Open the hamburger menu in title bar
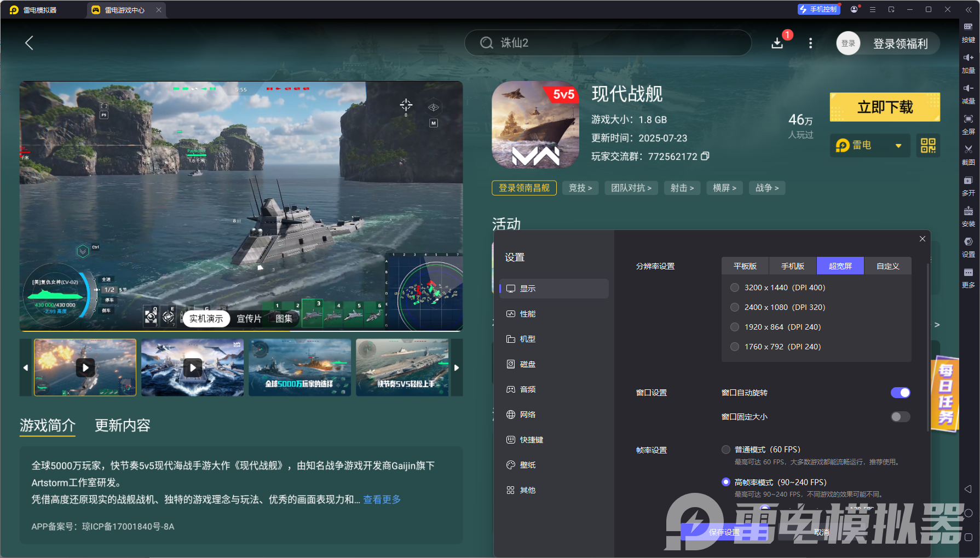The image size is (980, 558). [x=873, y=9]
